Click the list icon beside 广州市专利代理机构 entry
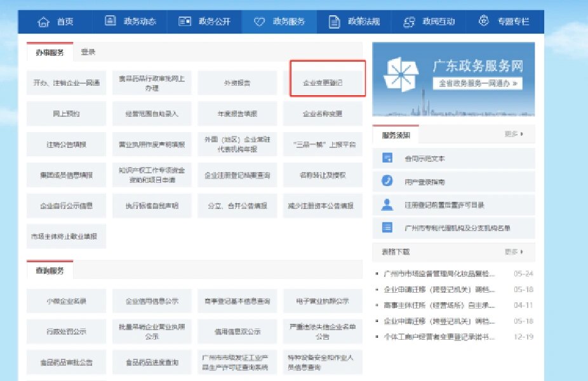Viewport: 588px width, 381px height. point(387,227)
